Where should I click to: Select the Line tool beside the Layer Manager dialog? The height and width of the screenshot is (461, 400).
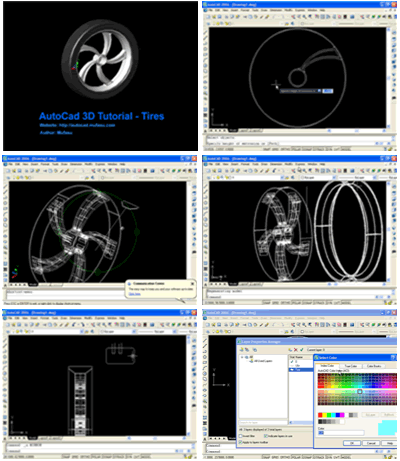click(x=205, y=341)
